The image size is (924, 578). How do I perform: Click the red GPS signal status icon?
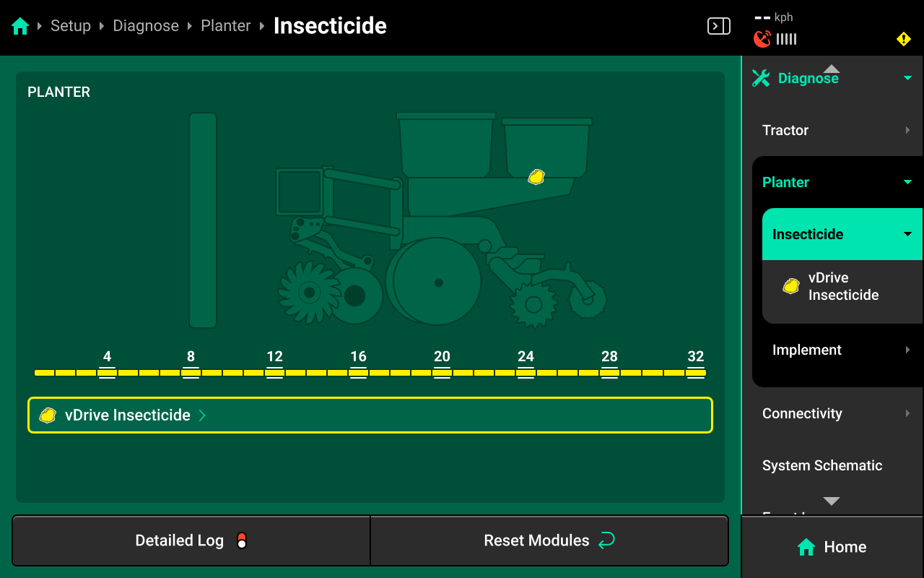click(x=762, y=39)
